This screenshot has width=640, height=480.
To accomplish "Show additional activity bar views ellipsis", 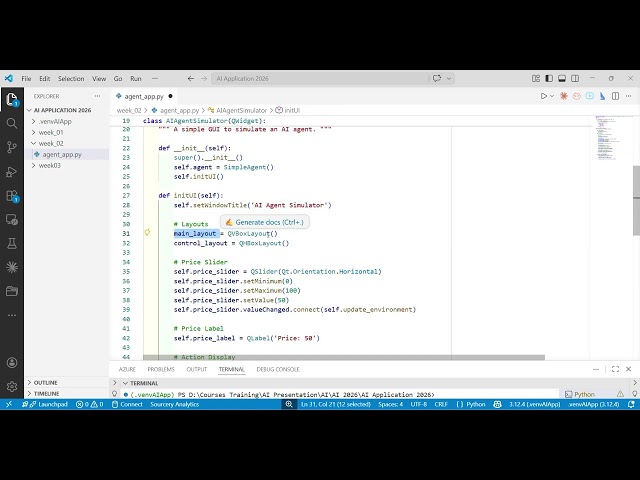I will [x=12, y=315].
